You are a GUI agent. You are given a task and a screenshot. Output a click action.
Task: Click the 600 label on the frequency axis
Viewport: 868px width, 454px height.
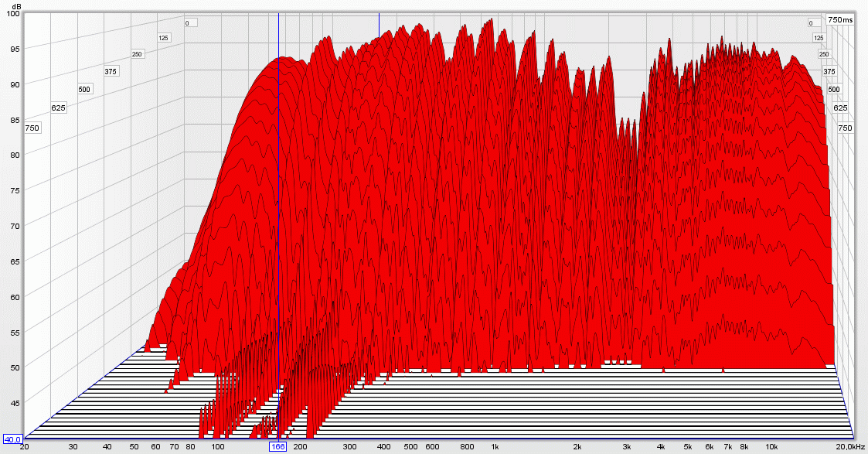point(432,447)
